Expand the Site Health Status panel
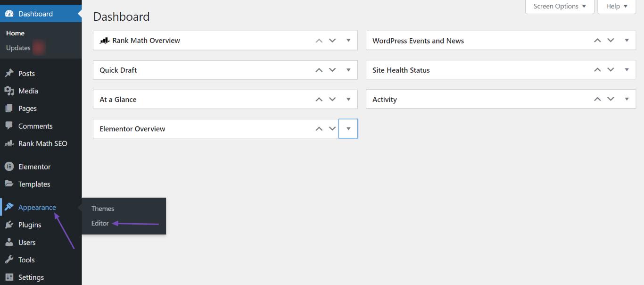 tap(627, 70)
